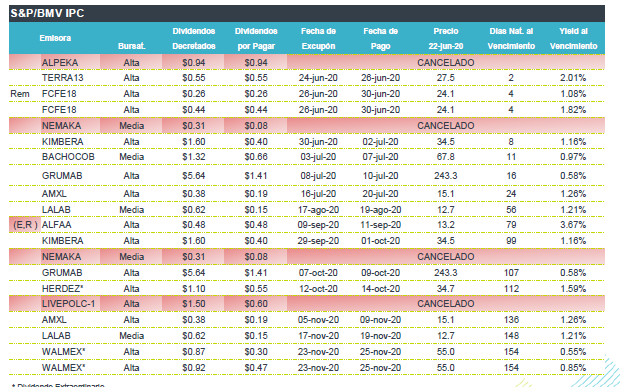Screen dimensions: 620x387
Task: Select the 12-oct-20 excupón date
Action: [318, 289]
